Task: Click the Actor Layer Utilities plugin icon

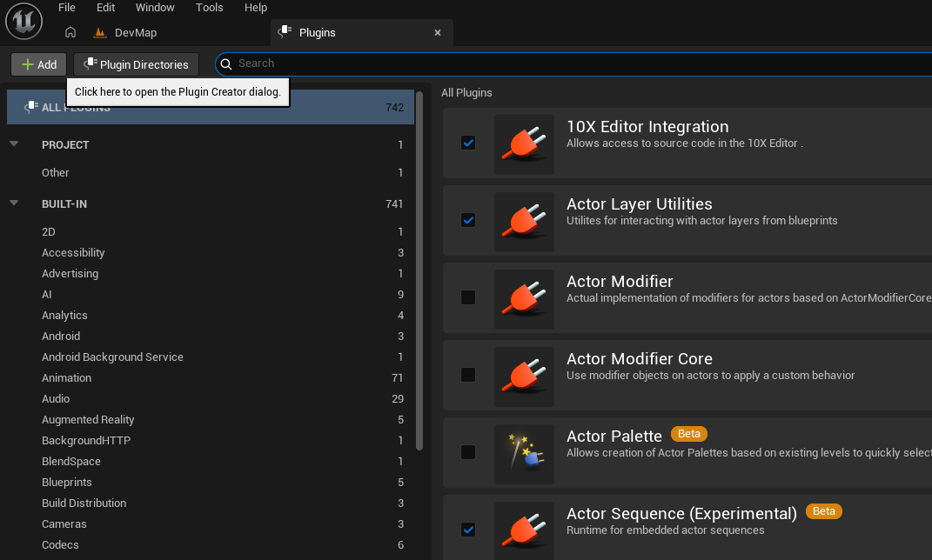Action: 524,222
